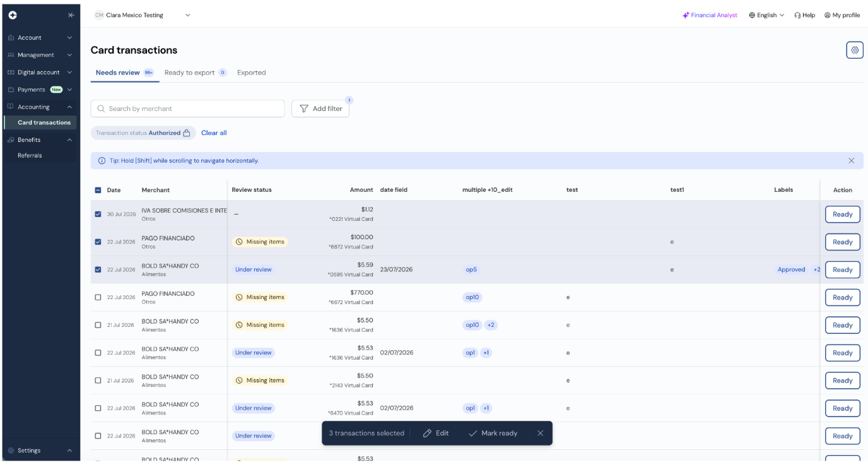
Task: Click the Financial Analyst sparkle icon
Action: [x=686, y=15]
